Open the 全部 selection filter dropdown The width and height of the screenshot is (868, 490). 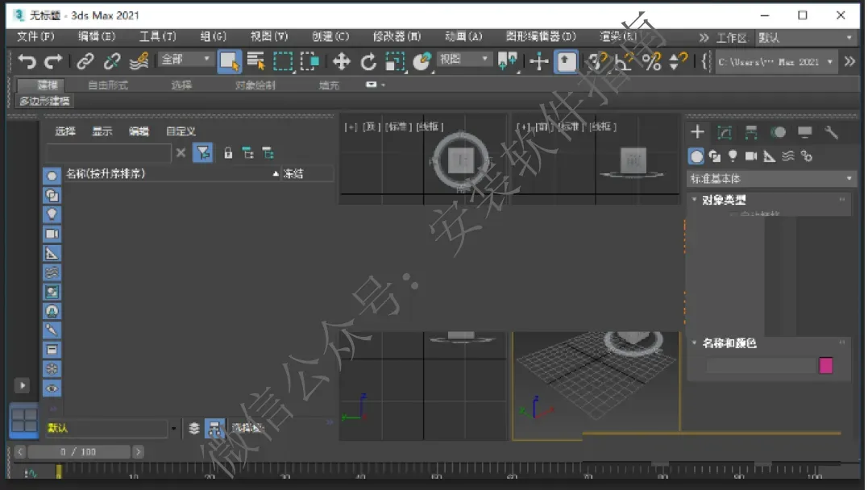tap(185, 60)
